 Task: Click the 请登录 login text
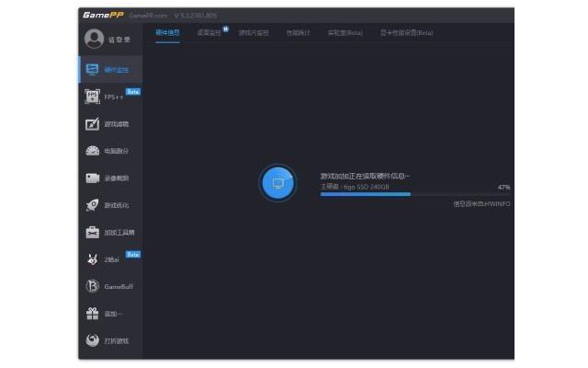[x=119, y=40]
